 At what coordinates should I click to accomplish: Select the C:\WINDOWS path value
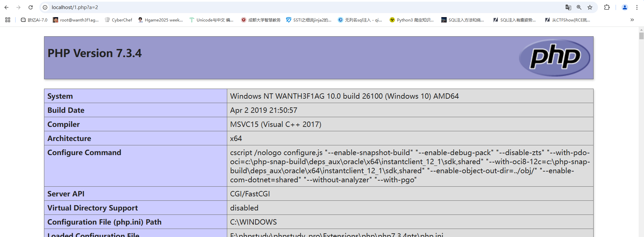[253, 222]
